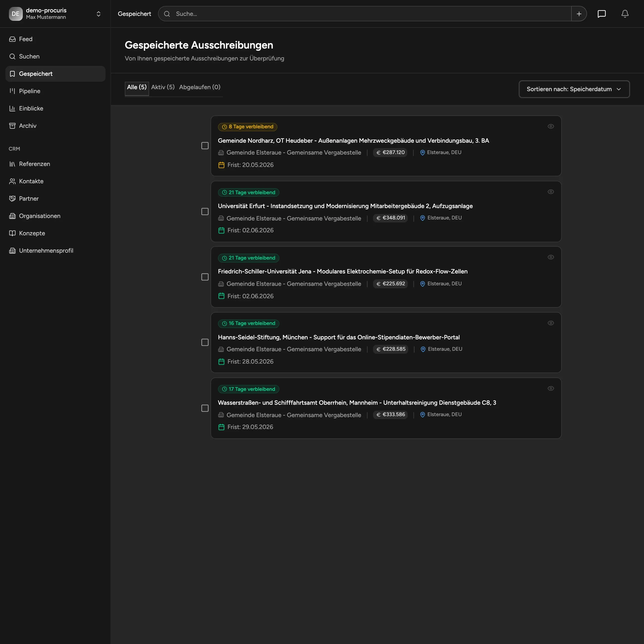
Task: Click the €225.692 value
Action: click(390, 284)
